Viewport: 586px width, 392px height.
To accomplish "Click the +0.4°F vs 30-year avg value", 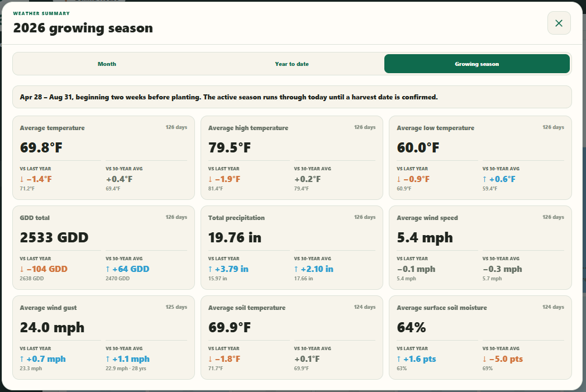I will (x=119, y=179).
